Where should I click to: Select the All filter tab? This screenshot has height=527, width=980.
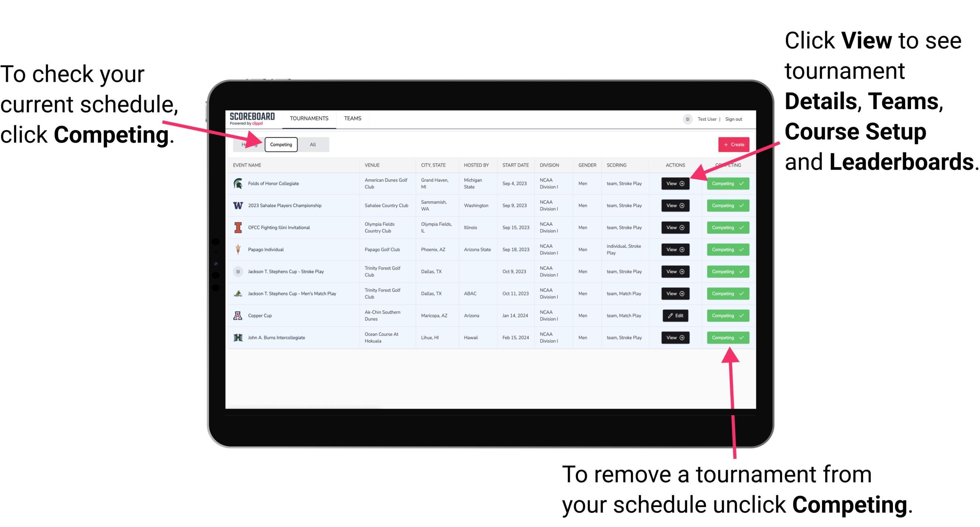click(312, 144)
